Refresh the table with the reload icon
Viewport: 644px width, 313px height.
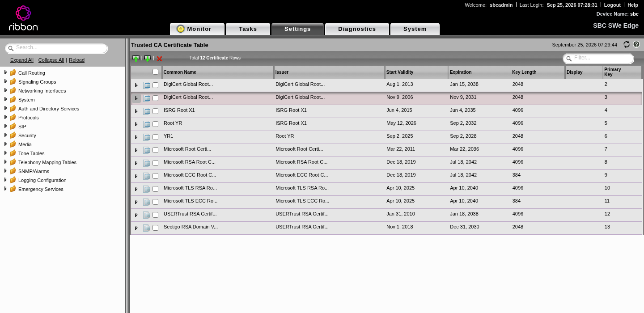click(x=627, y=44)
